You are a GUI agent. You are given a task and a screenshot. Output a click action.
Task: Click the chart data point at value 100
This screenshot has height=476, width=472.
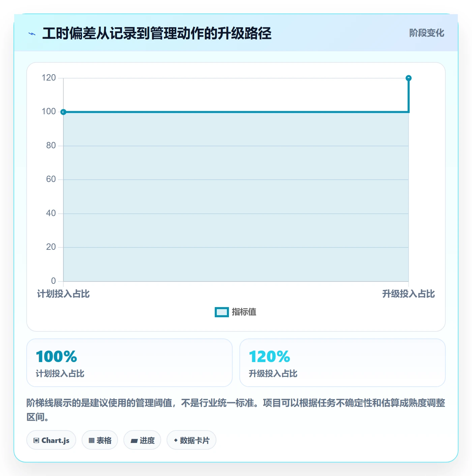pos(63,112)
